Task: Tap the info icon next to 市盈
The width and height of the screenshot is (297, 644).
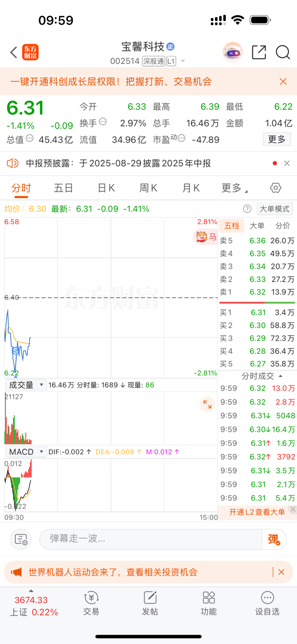Action: 181,138
